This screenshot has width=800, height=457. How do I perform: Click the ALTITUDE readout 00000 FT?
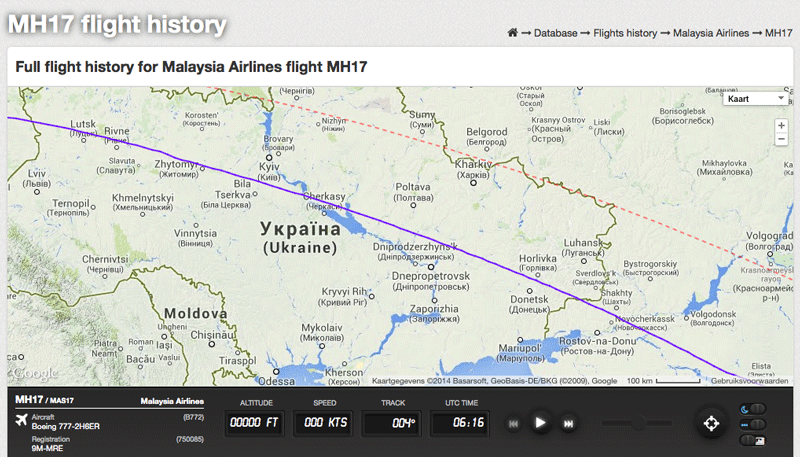(x=254, y=423)
